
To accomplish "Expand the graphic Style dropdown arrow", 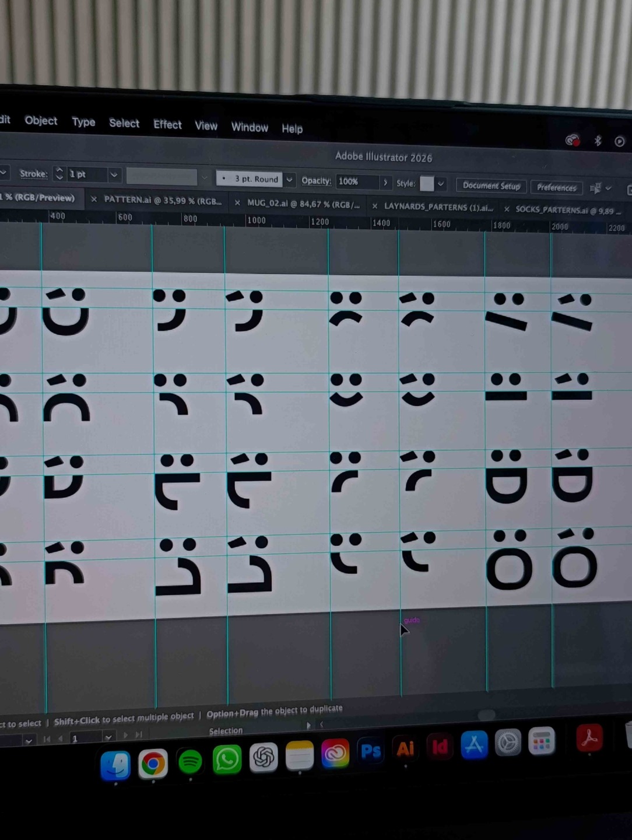I will [x=441, y=184].
